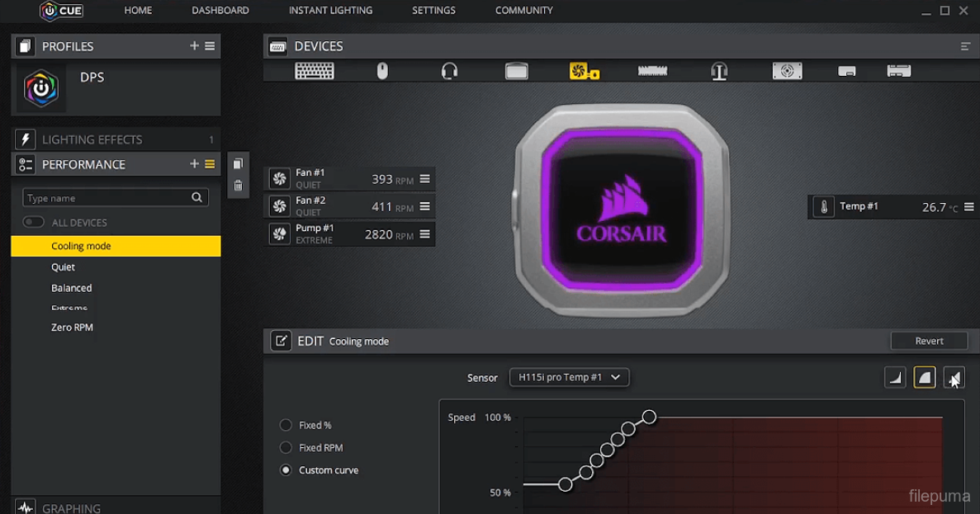
Task: Click the trash delete preset icon
Action: pyautogui.click(x=238, y=186)
